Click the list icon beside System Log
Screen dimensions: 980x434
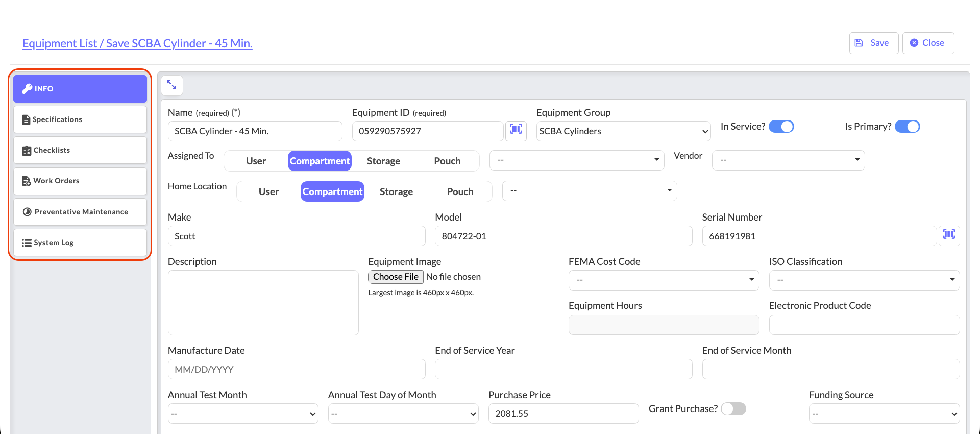[27, 243]
